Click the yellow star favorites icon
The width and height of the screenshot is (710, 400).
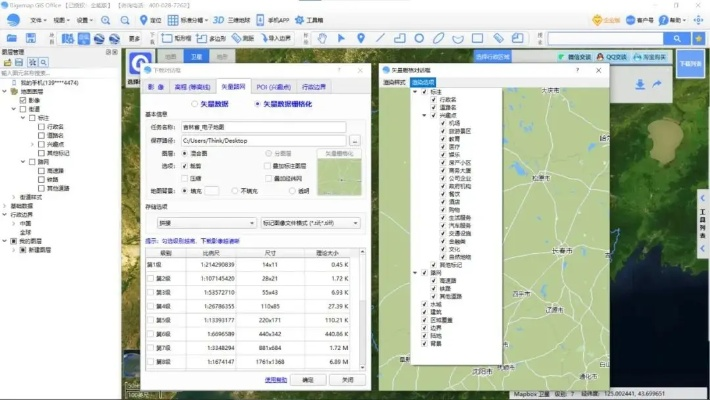pyautogui.click(x=699, y=39)
